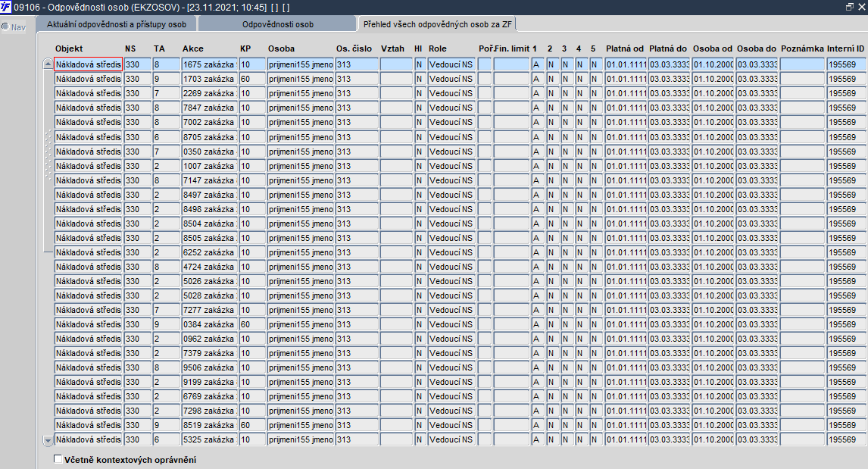Select the Akce cell 5026 zakázka
The height and width of the screenshot is (469, 868).
click(x=209, y=281)
